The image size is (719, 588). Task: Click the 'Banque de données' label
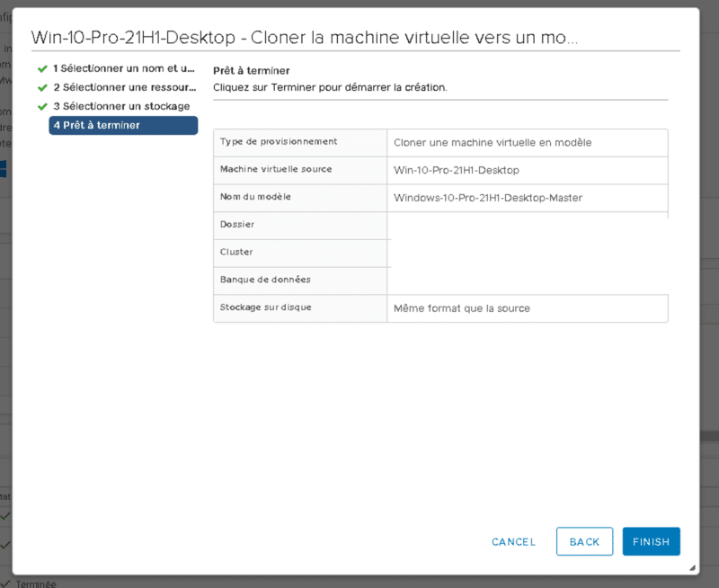(265, 280)
